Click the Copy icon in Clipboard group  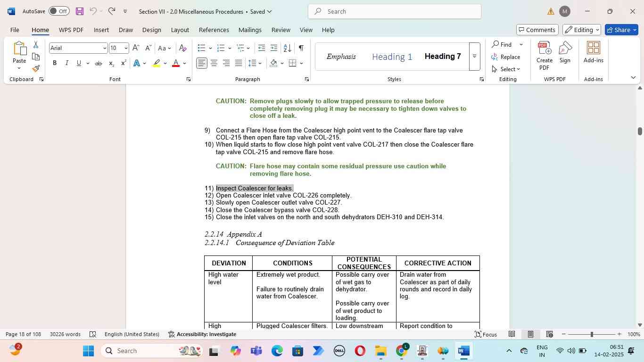pos(36,57)
